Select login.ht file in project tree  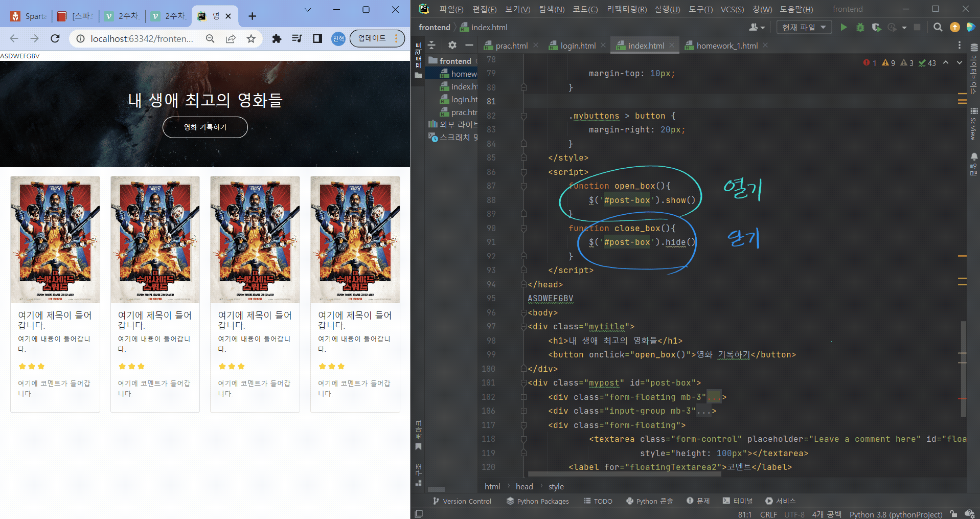pos(459,100)
